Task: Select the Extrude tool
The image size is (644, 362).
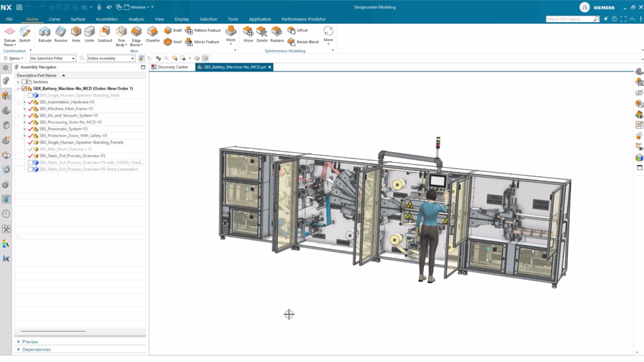Action: (45, 31)
